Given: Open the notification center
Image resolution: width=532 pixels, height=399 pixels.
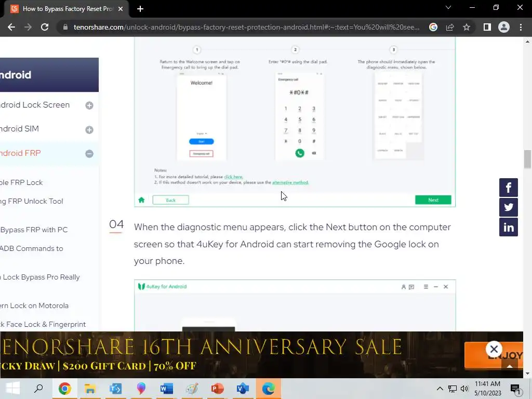Looking at the screenshot, I should tap(516, 389).
